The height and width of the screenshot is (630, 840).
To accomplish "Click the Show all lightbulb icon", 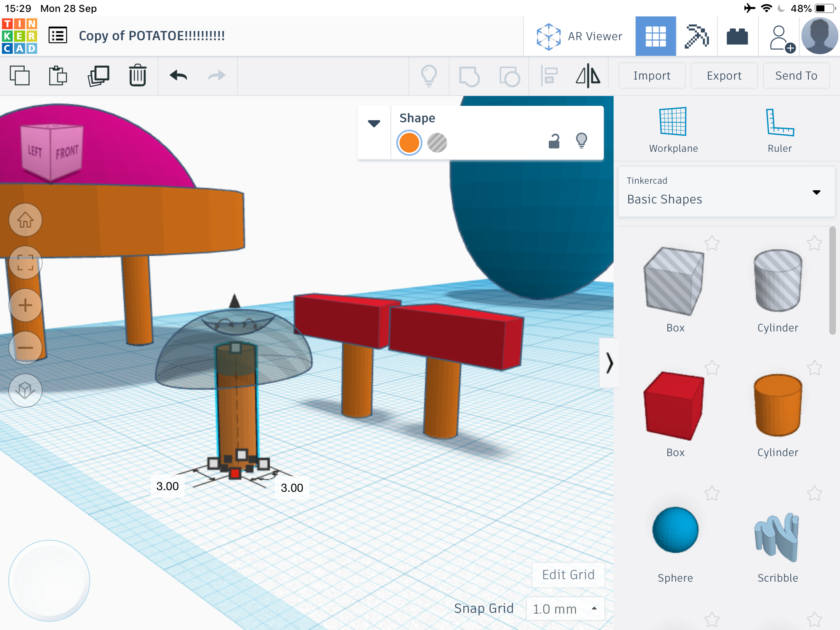I will [429, 76].
